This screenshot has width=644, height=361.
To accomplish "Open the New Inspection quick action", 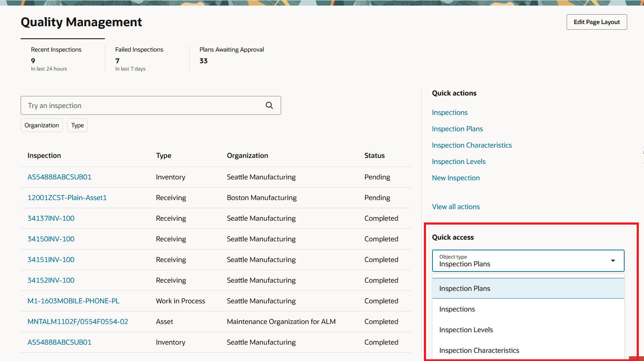I will click(x=456, y=178).
